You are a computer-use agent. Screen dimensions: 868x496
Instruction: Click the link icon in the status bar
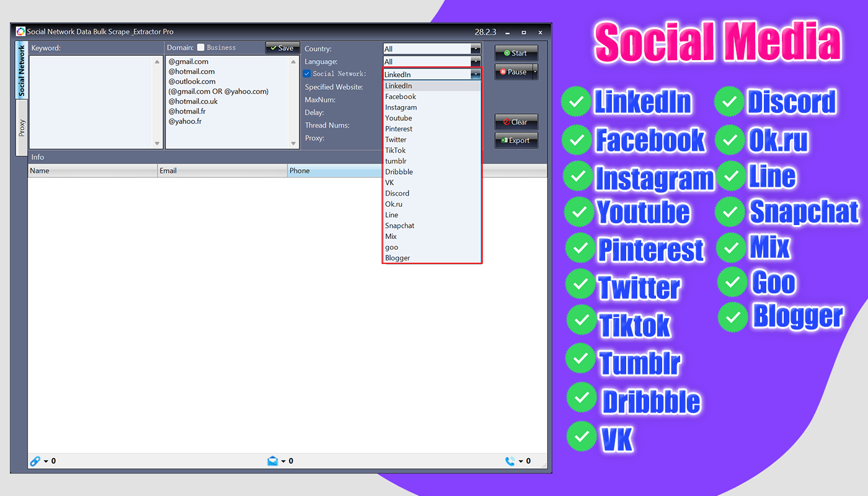click(35, 461)
